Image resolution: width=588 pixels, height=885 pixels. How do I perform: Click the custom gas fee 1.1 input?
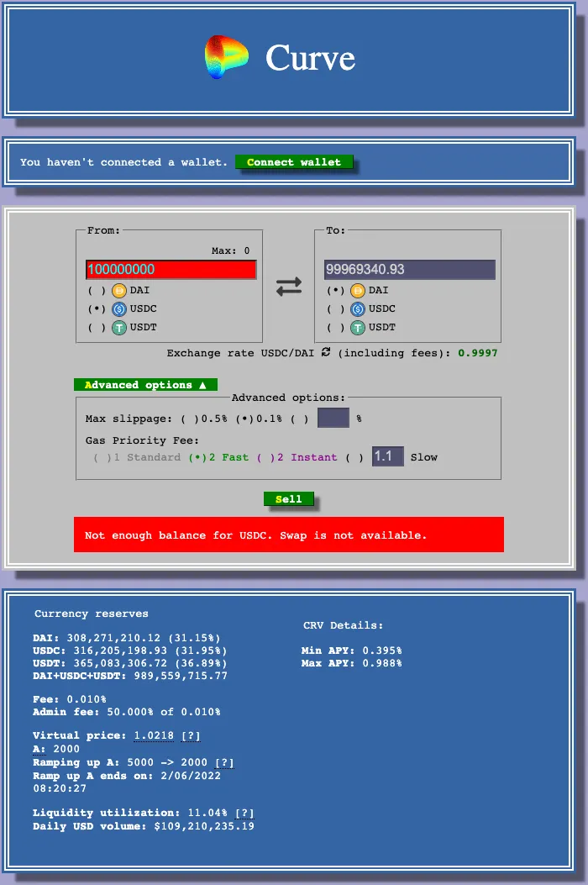pyautogui.click(x=388, y=456)
